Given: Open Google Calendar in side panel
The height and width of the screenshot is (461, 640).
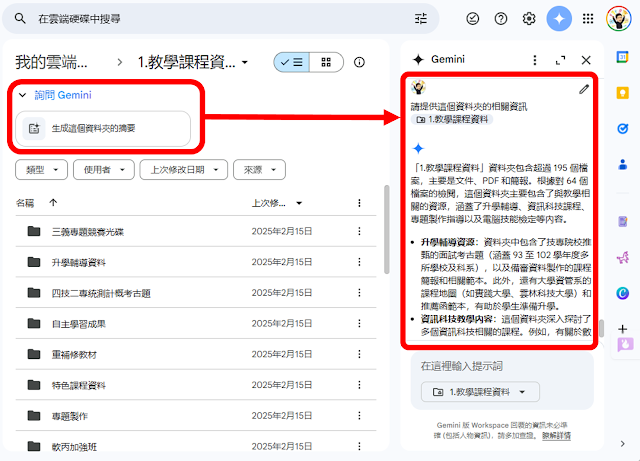Looking at the screenshot, I should pyautogui.click(x=622, y=57).
